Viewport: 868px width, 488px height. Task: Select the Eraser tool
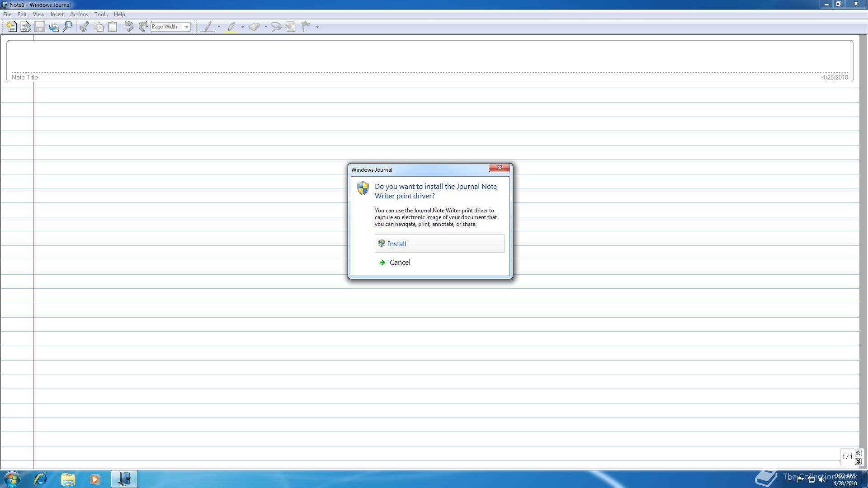click(255, 27)
